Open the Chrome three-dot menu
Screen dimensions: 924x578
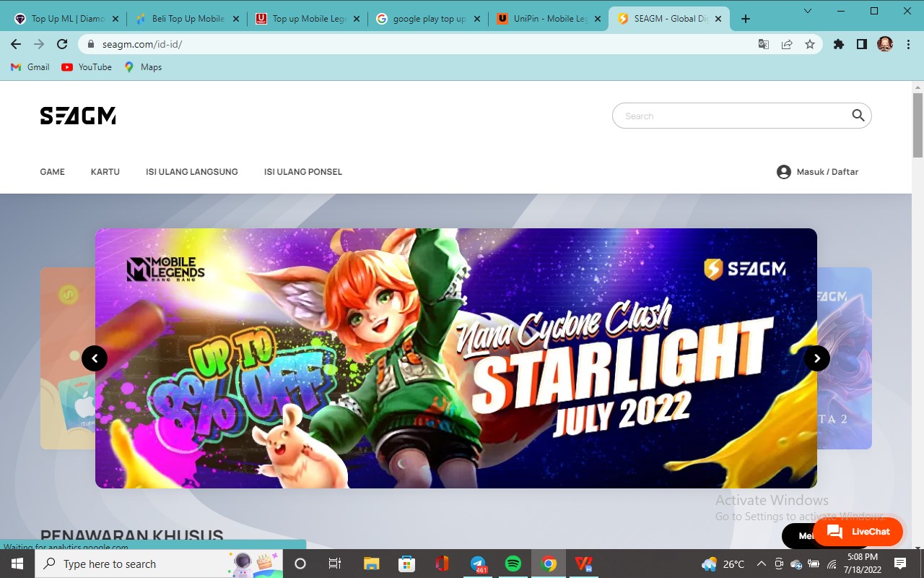907,44
